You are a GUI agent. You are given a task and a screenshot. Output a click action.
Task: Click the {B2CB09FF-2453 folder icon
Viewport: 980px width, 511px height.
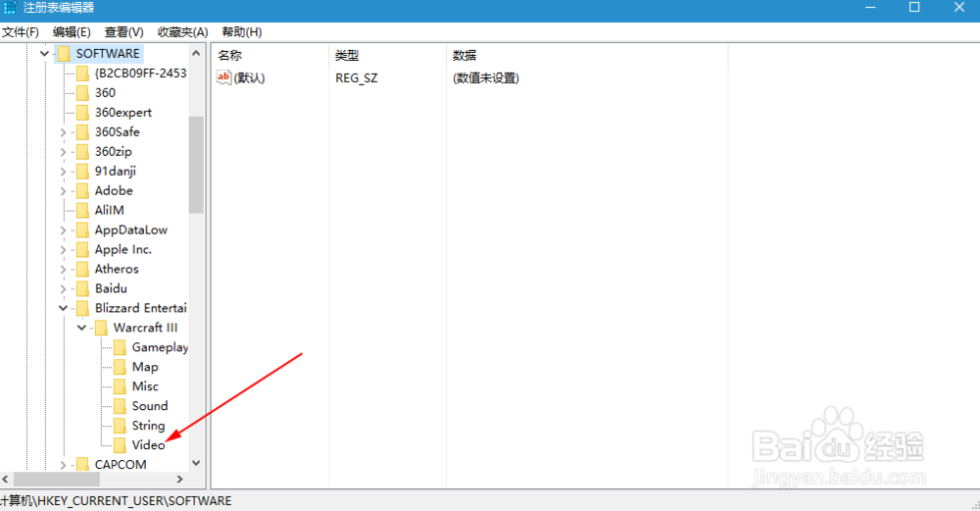point(82,74)
